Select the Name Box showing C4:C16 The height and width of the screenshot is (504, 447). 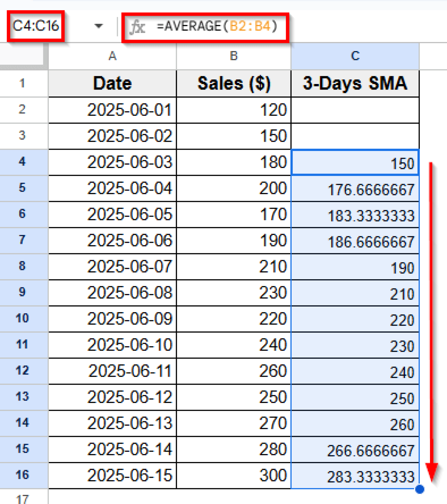point(36,26)
